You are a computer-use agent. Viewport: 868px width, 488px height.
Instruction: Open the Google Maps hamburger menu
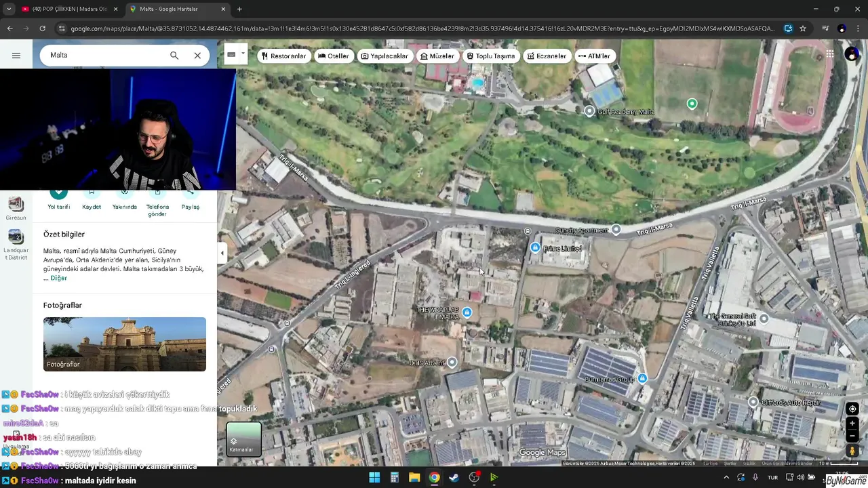point(16,56)
